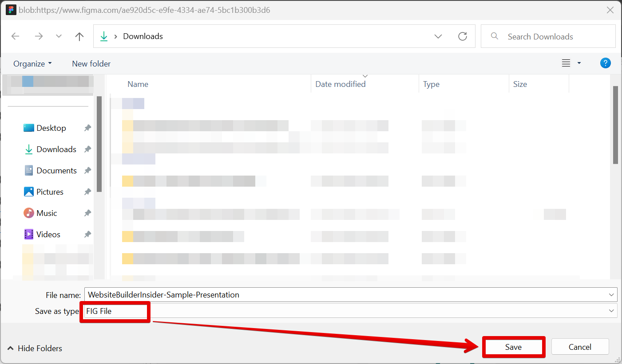Expand the File name dropdown arrow

[x=612, y=294]
